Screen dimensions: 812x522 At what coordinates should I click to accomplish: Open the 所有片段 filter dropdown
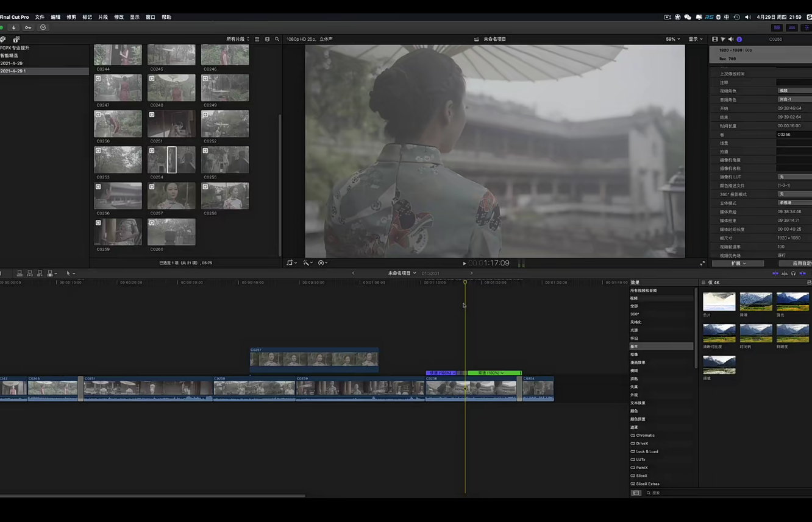(238, 39)
